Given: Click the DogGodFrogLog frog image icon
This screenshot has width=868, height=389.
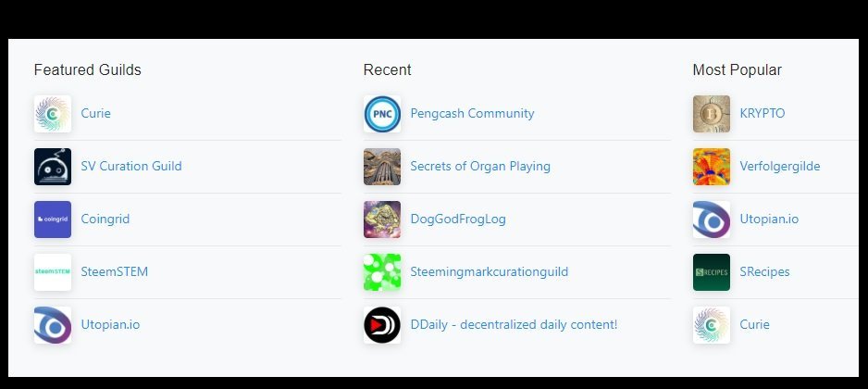Looking at the screenshot, I should 382,219.
